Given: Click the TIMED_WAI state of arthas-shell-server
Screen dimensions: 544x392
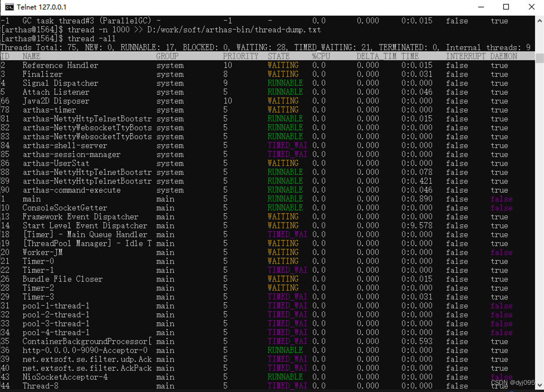Looking at the screenshot, I should pyautogui.click(x=287, y=145).
